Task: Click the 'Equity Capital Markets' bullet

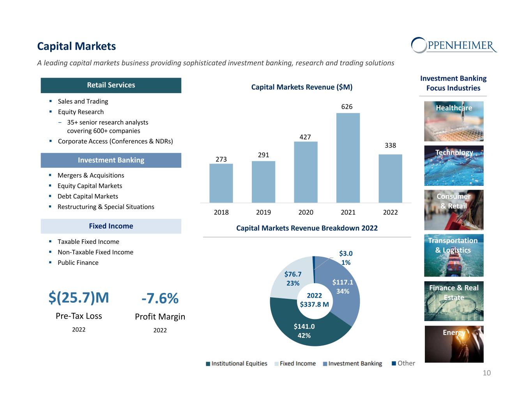Action: click(90, 186)
